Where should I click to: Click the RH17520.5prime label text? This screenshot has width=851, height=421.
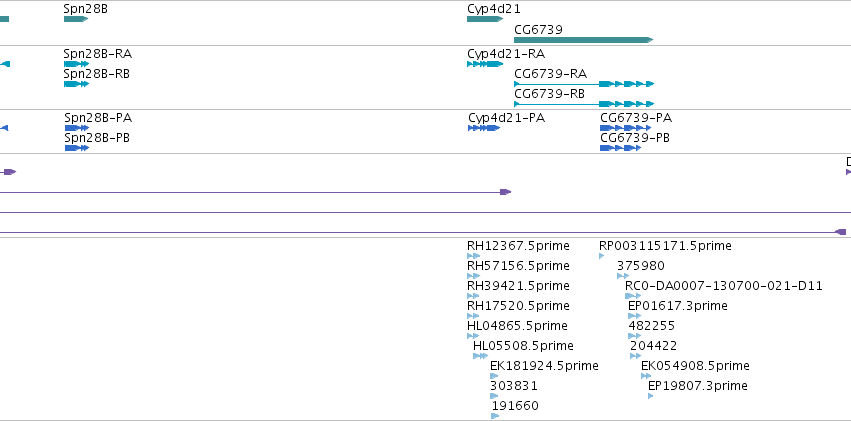(518, 306)
